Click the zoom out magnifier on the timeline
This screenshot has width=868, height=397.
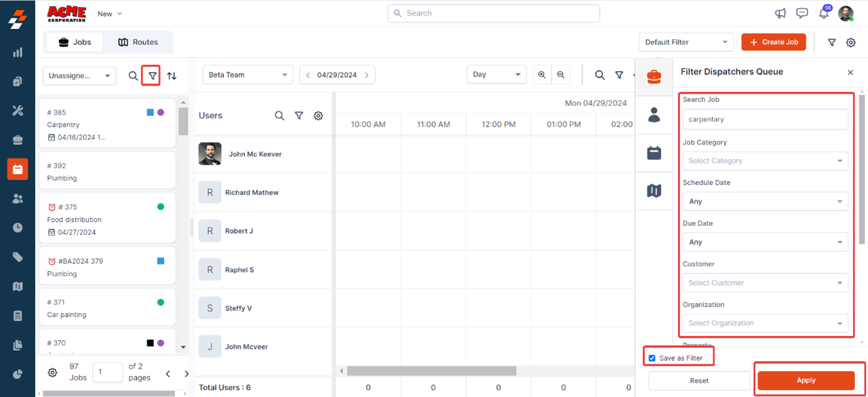pos(561,75)
